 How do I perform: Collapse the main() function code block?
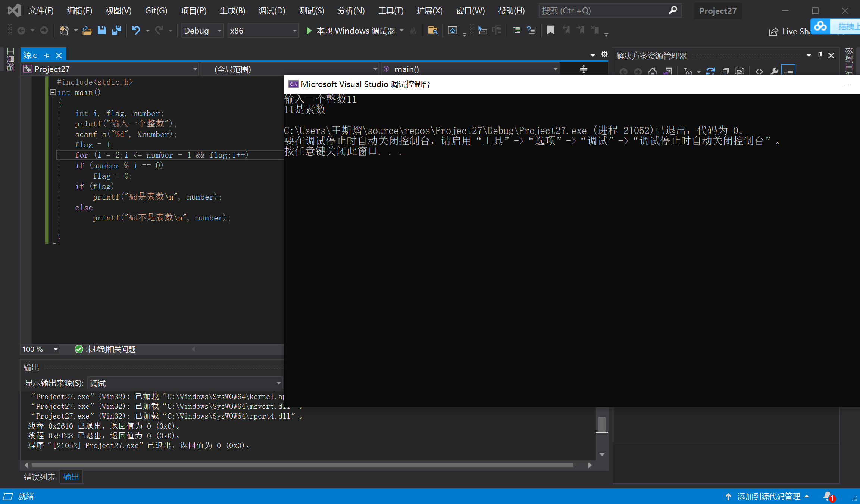(53, 92)
